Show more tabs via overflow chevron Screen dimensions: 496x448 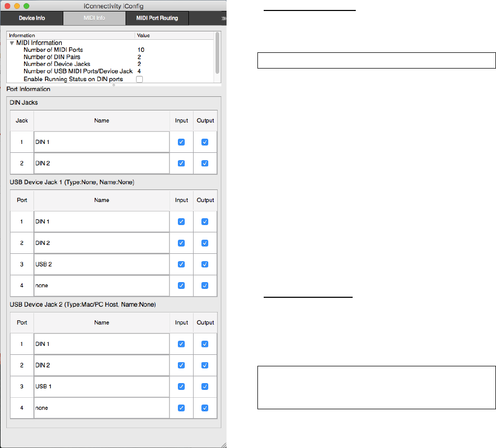[x=223, y=18]
